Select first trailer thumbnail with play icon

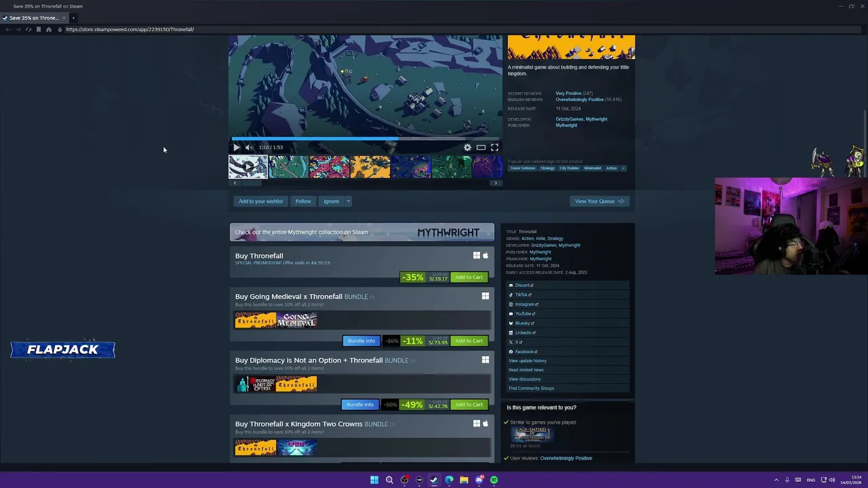click(x=248, y=167)
